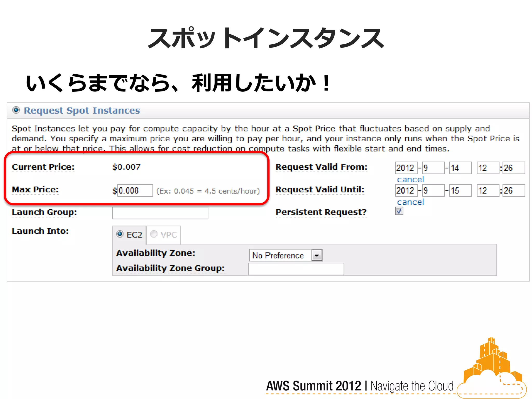Click cancel under Request Valid Until
Image resolution: width=532 pixels, height=399 pixels.
(410, 202)
